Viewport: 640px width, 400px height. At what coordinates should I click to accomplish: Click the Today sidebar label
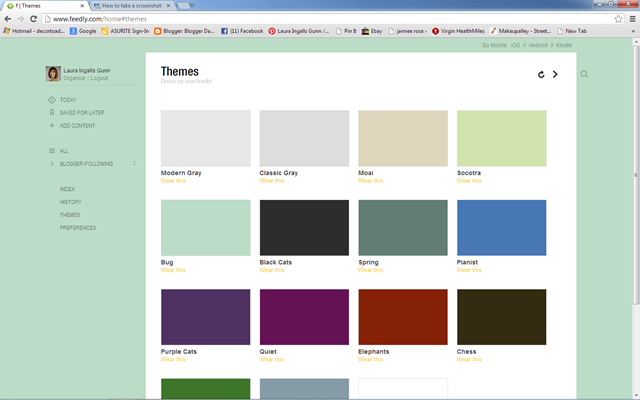tap(68, 100)
